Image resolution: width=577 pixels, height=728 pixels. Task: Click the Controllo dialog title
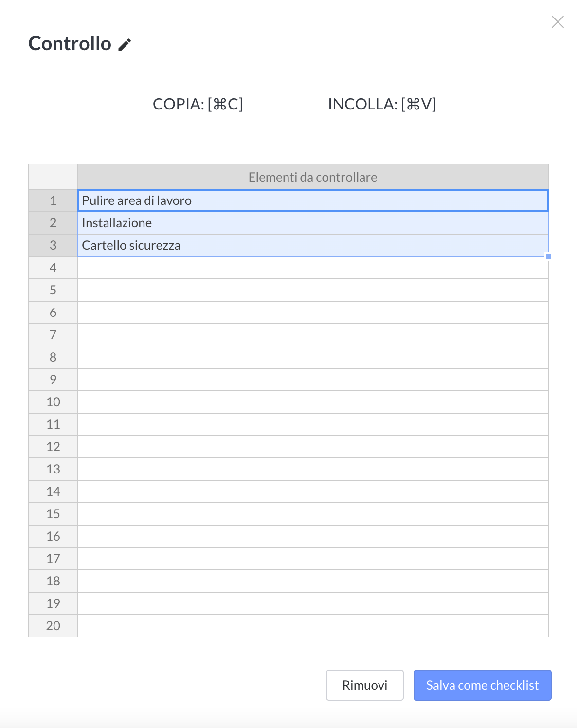(x=70, y=44)
